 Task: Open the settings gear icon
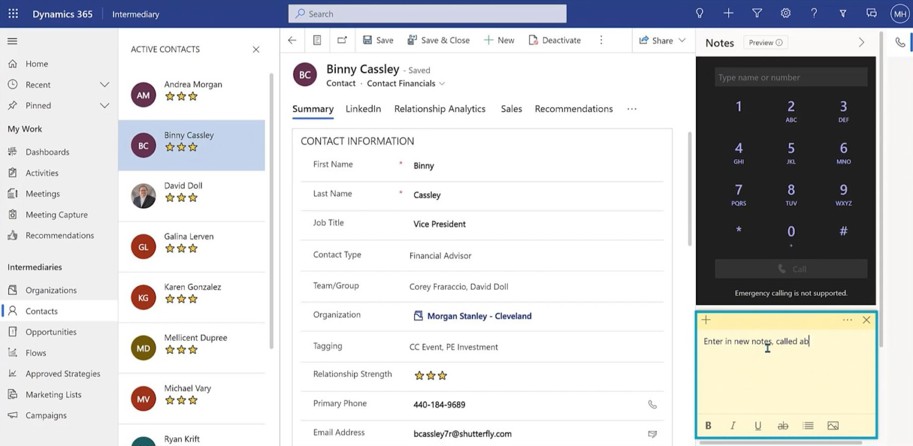[x=785, y=13]
